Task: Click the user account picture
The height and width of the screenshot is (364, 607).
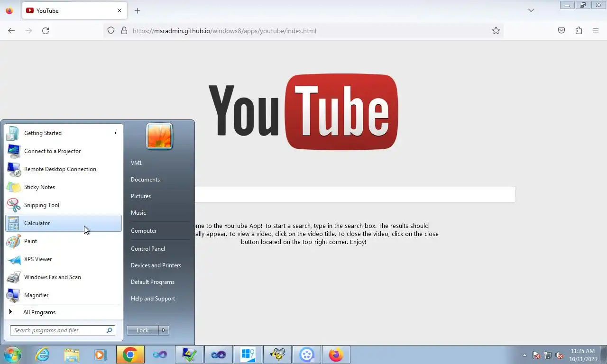Action: tap(159, 136)
